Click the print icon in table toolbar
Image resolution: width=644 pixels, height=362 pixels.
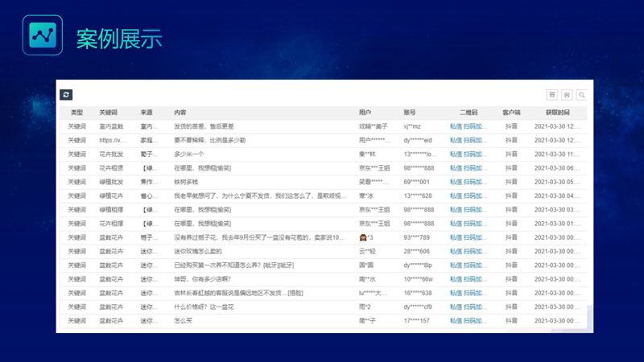click(x=567, y=95)
